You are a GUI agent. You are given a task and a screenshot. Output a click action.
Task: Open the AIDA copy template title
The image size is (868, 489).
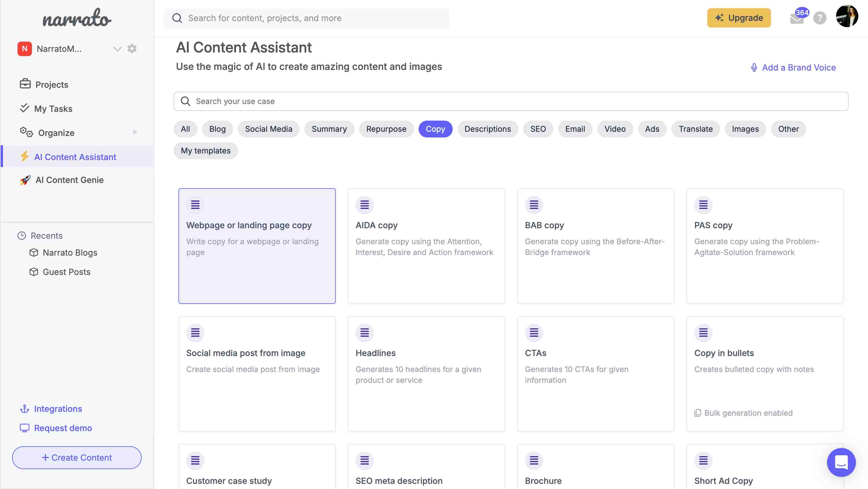(376, 225)
